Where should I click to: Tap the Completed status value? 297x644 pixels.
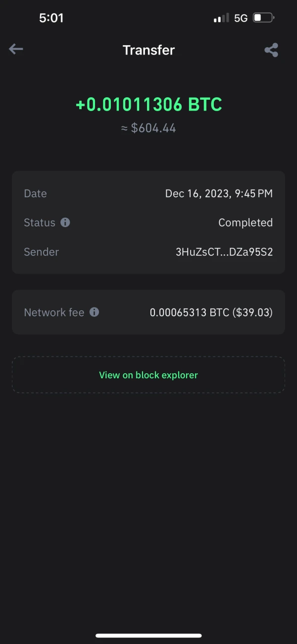pyautogui.click(x=245, y=223)
